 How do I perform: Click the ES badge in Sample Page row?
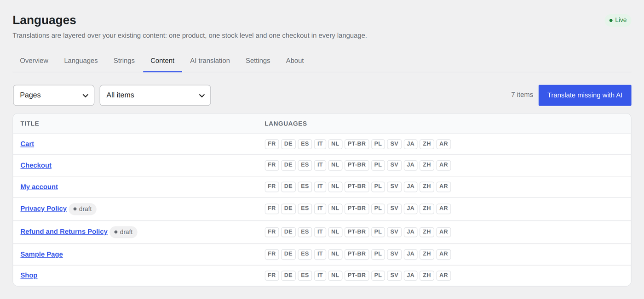tap(305, 254)
